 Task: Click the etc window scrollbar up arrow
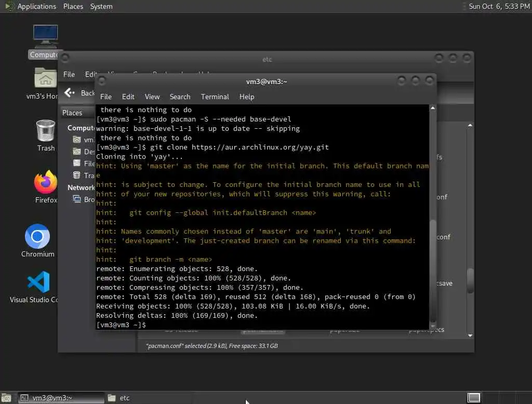pyautogui.click(x=470, y=126)
